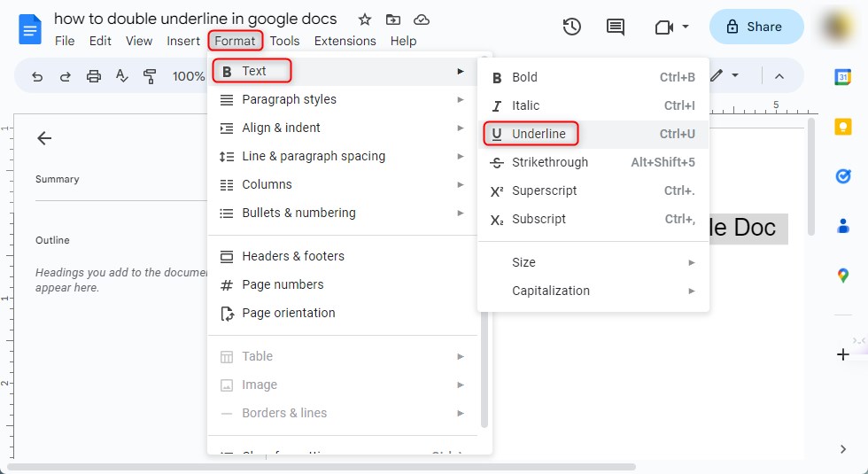The width and height of the screenshot is (868, 474).
Task: Open the Edit menu
Action: pos(100,41)
